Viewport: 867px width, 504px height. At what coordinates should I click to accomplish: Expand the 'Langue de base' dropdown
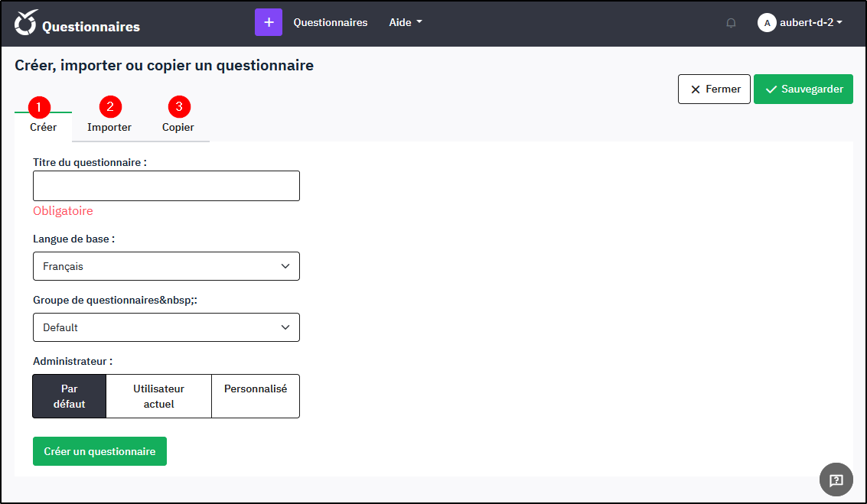click(x=166, y=266)
